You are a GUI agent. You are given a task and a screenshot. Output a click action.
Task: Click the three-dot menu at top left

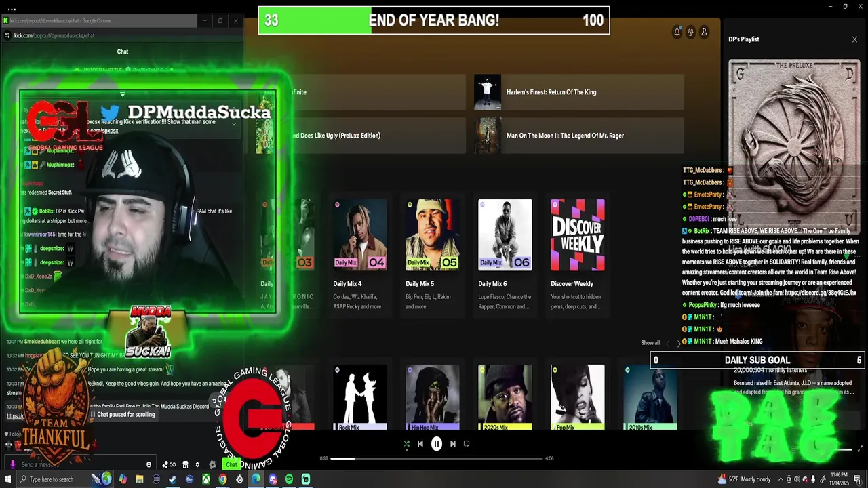point(12,9)
